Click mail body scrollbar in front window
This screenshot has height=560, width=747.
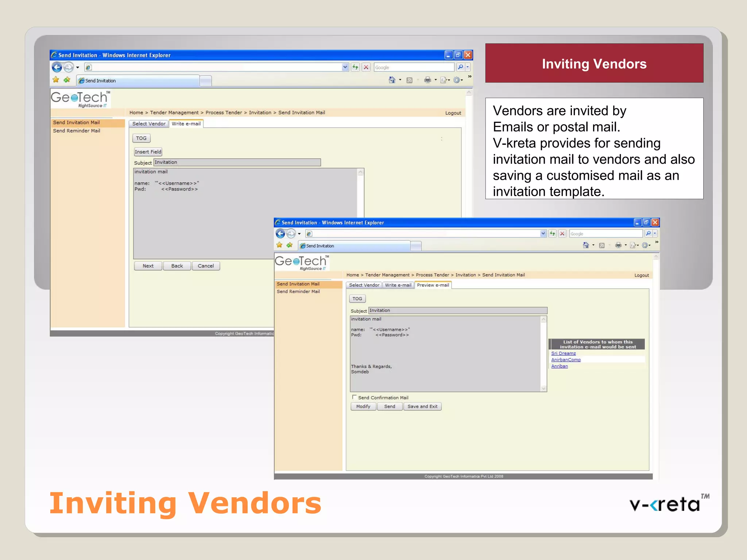[543, 354]
